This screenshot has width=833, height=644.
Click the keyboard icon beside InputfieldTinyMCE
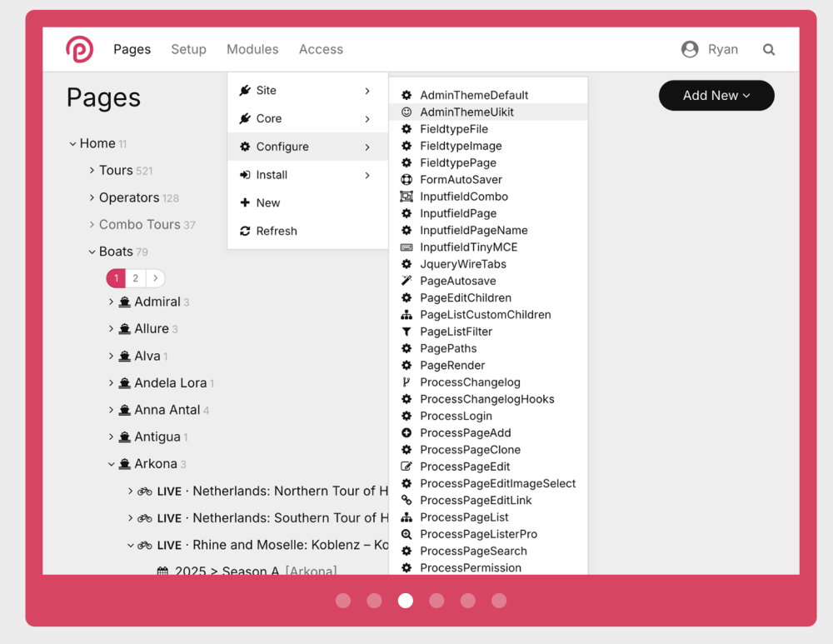click(x=407, y=247)
